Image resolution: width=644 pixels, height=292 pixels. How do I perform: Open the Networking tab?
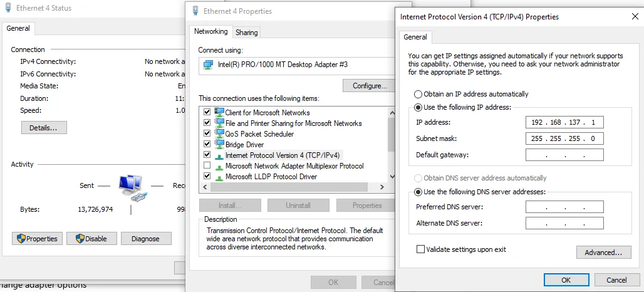210,31
